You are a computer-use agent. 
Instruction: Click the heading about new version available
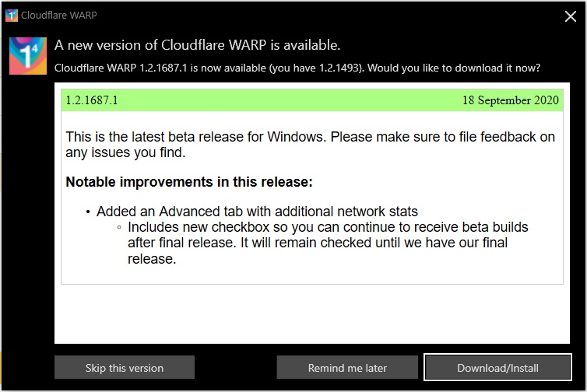pos(198,45)
